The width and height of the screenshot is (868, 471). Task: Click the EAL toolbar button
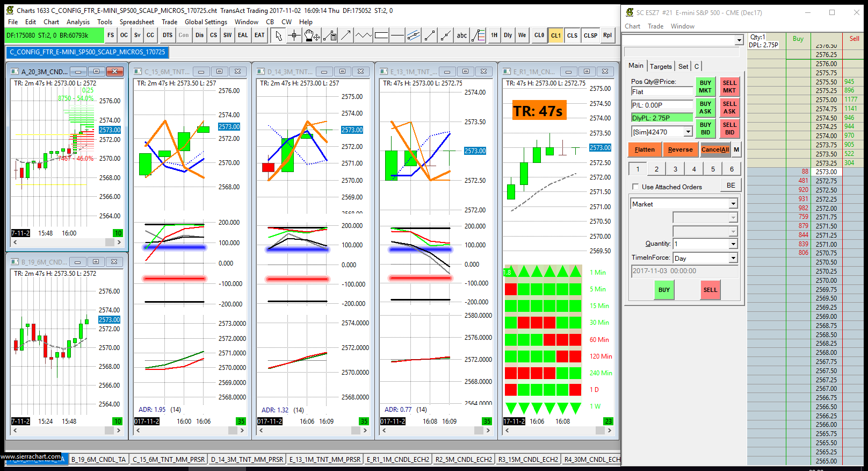pyautogui.click(x=243, y=35)
